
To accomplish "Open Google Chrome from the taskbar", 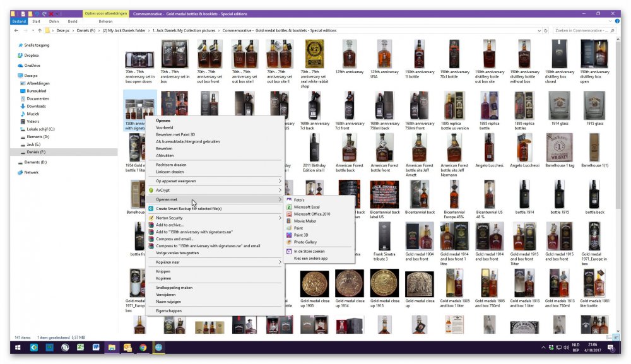I will click(x=143, y=347).
